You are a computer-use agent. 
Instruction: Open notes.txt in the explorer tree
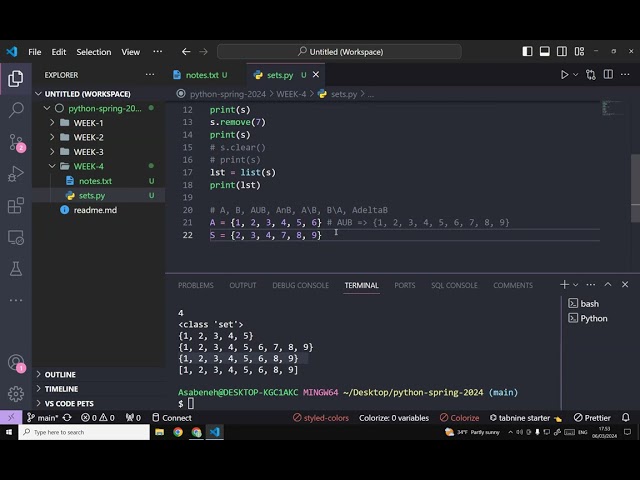click(x=98, y=181)
